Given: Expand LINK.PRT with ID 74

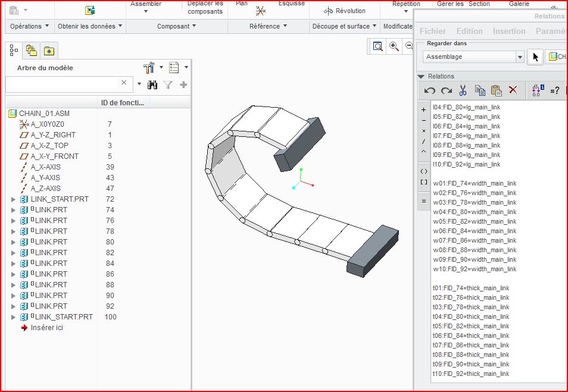Looking at the screenshot, I should pyautogui.click(x=14, y=210).
